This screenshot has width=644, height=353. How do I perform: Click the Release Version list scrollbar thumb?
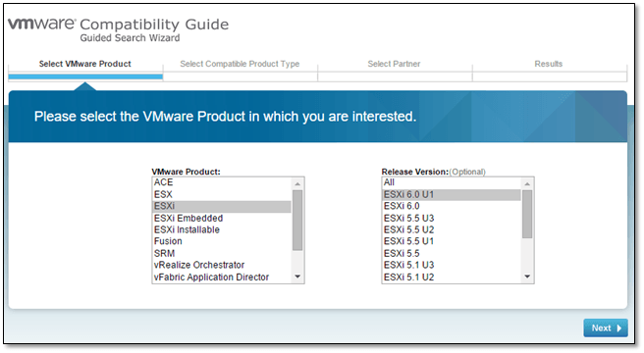527,214
